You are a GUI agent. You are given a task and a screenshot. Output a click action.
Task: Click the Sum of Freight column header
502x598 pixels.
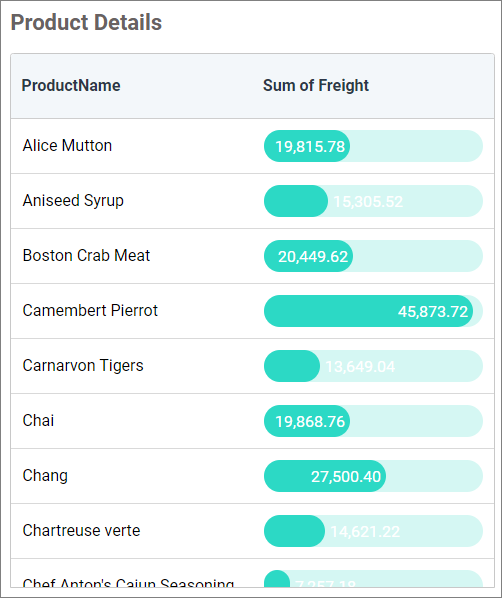coord(316,85)
